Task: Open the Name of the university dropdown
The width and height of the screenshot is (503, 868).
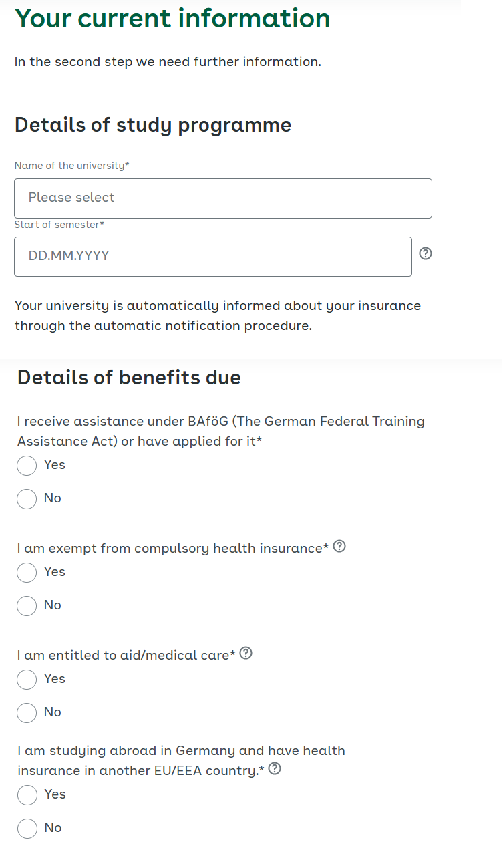Action: click(x=223, y=198)
